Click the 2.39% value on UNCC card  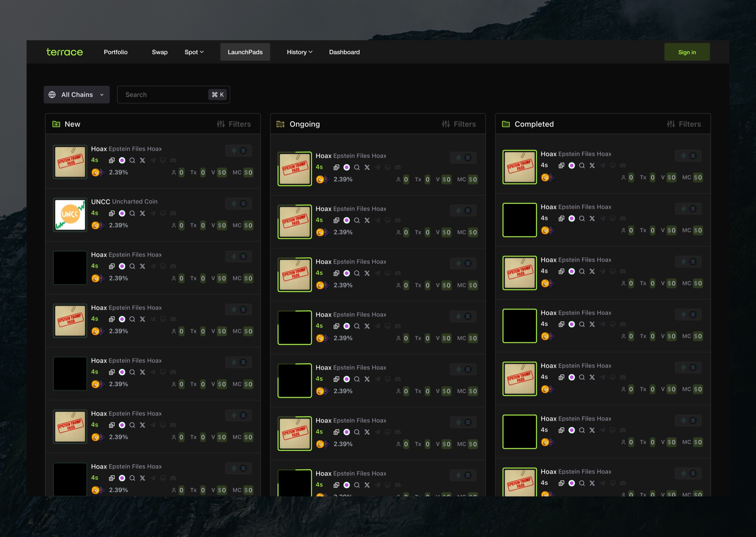(118, 225)
